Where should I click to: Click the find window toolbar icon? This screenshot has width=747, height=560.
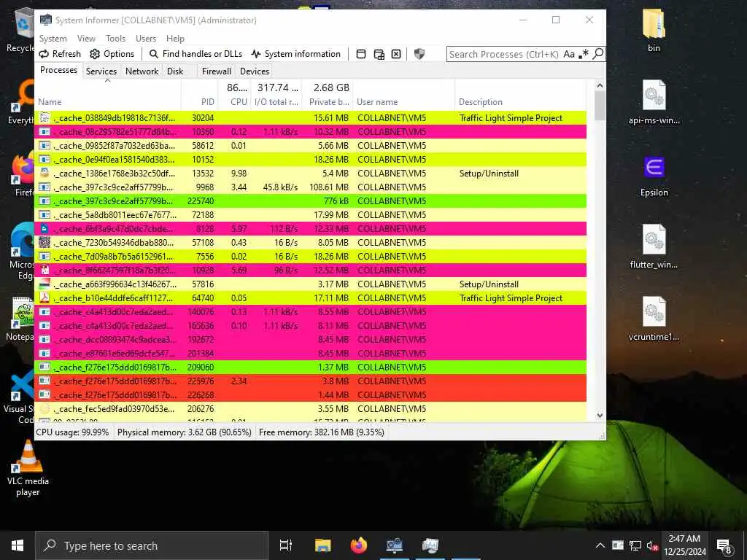(361, 54)
